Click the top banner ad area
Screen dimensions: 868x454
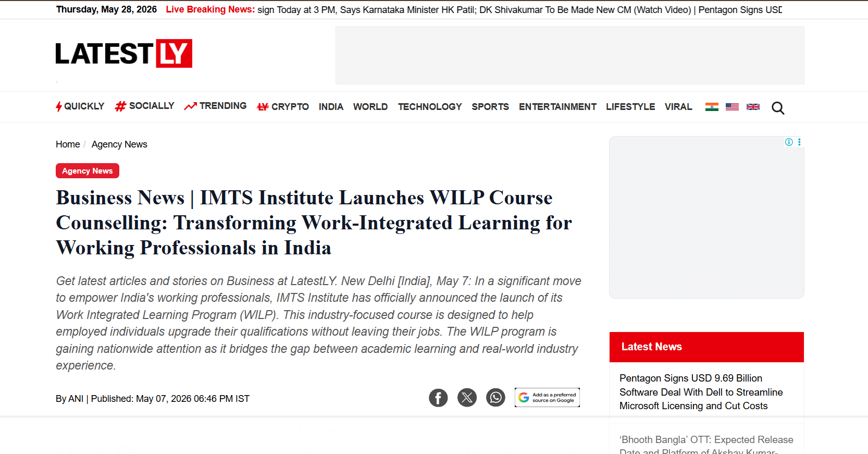click(570, 55)
